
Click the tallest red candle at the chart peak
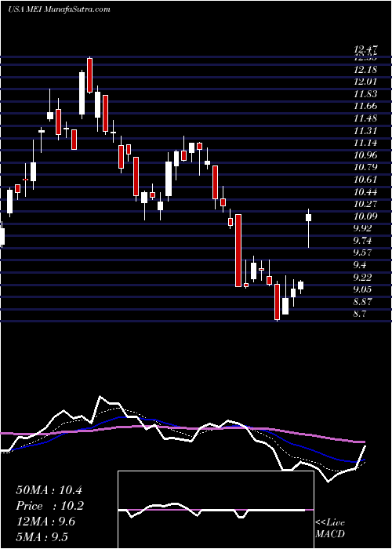click(x=89, y=75)
